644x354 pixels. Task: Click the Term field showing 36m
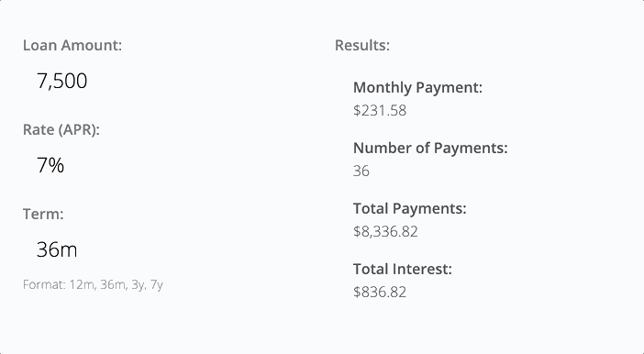(164, 249)
